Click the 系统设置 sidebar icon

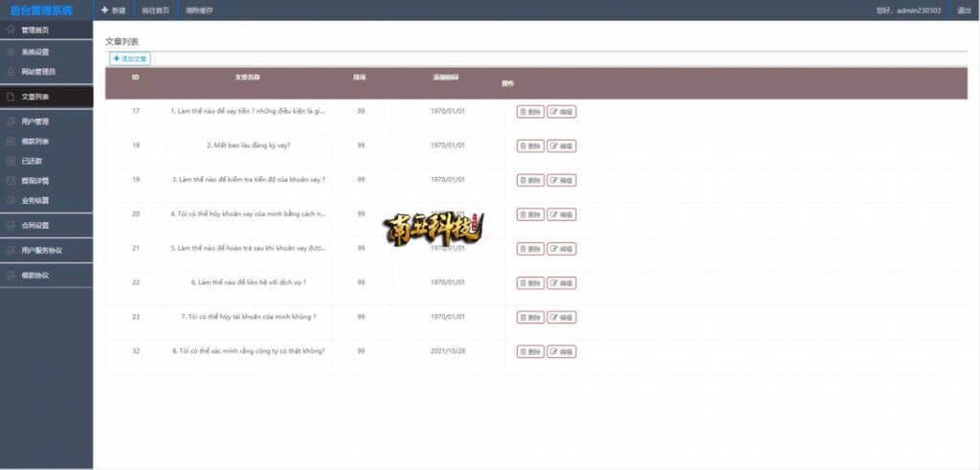[11, 52]
